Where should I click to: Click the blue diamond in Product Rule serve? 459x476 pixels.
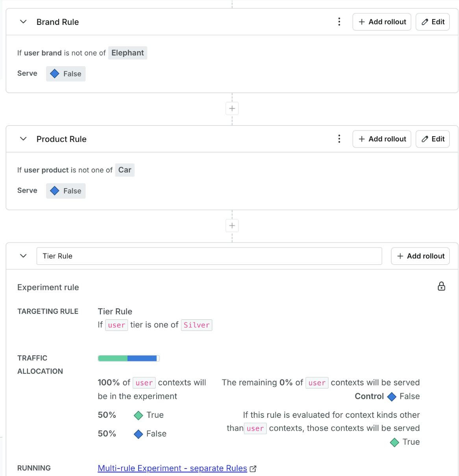(x=55, y=191)
